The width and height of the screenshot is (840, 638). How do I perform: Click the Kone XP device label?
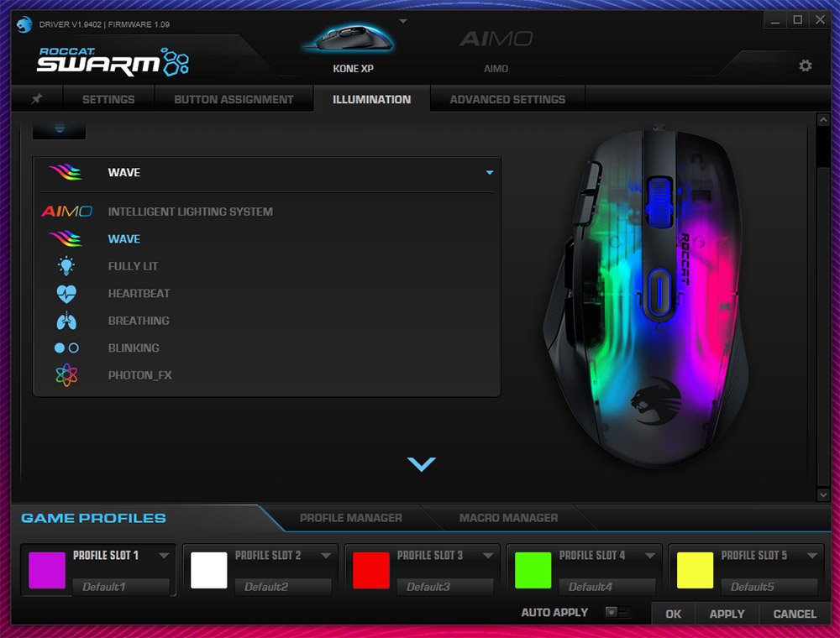353,69
